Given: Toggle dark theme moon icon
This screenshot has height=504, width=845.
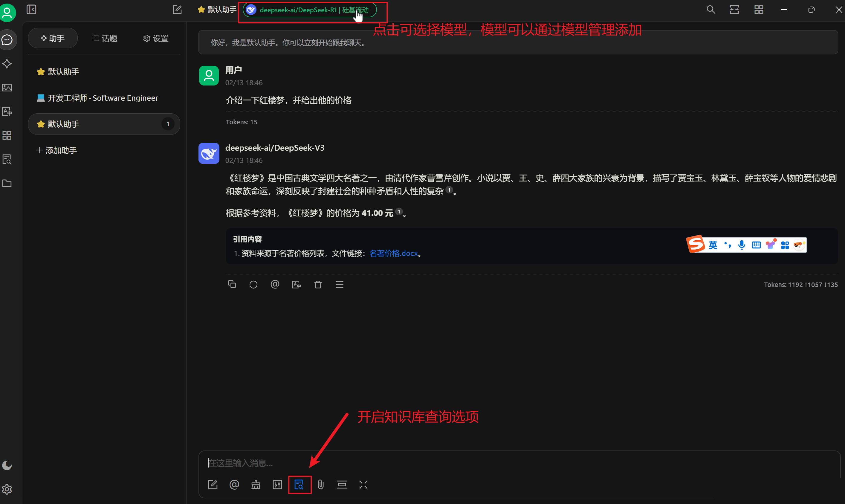Looking at the screenshot, I should click(7, 465).
